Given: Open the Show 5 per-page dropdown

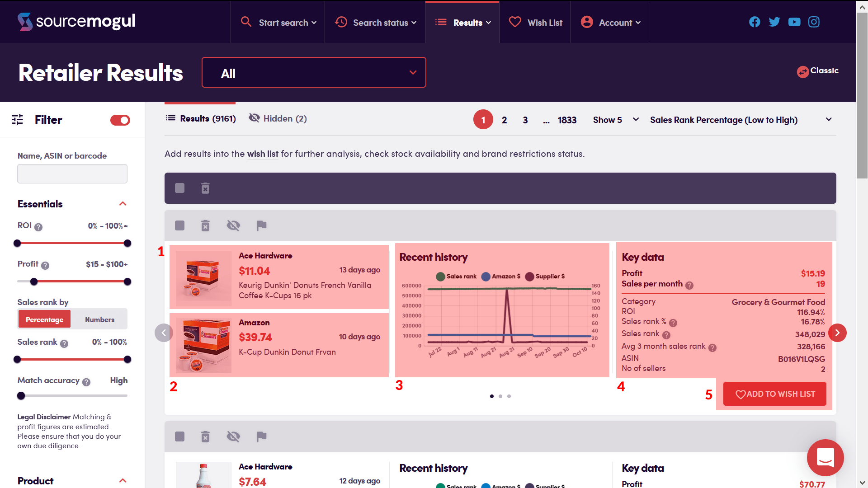Looking at the screenshot, I should click(x=616, y=120).
